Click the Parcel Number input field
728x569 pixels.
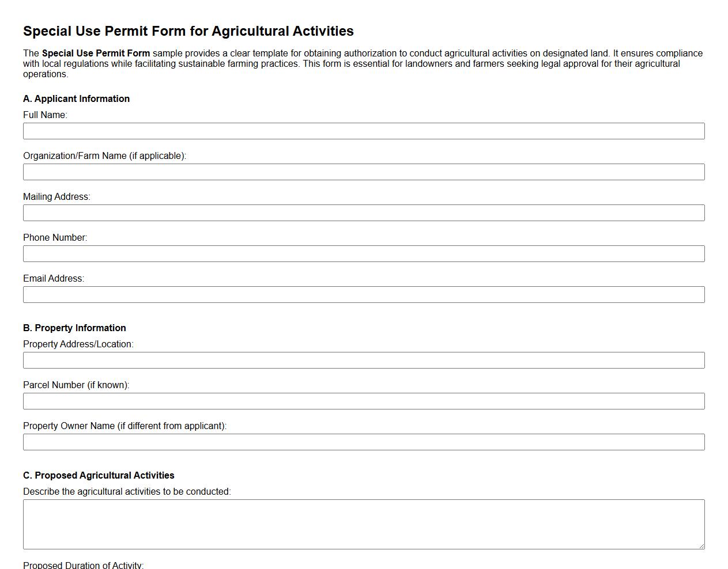[364, 401]
